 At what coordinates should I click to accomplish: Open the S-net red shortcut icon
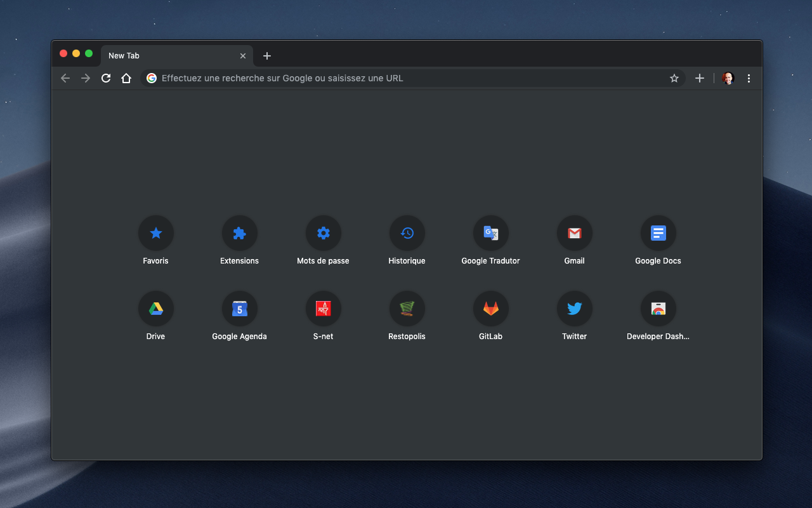323,309
